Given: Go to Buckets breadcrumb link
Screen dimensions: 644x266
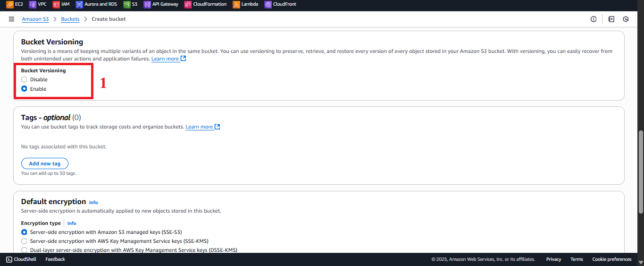Looking at the screenshot, I should pos(70,19).
